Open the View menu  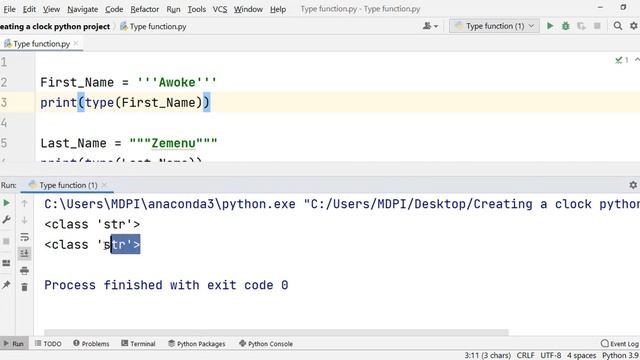click(51, 9)
